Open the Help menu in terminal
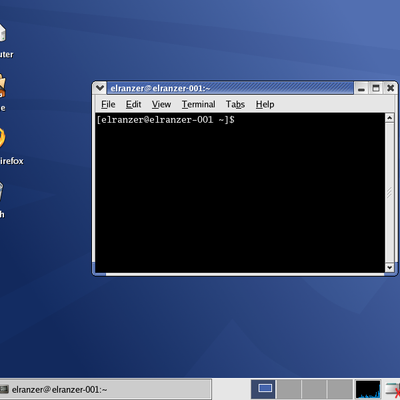This screenshot has height=400, width=400. [x=265, y=104]
